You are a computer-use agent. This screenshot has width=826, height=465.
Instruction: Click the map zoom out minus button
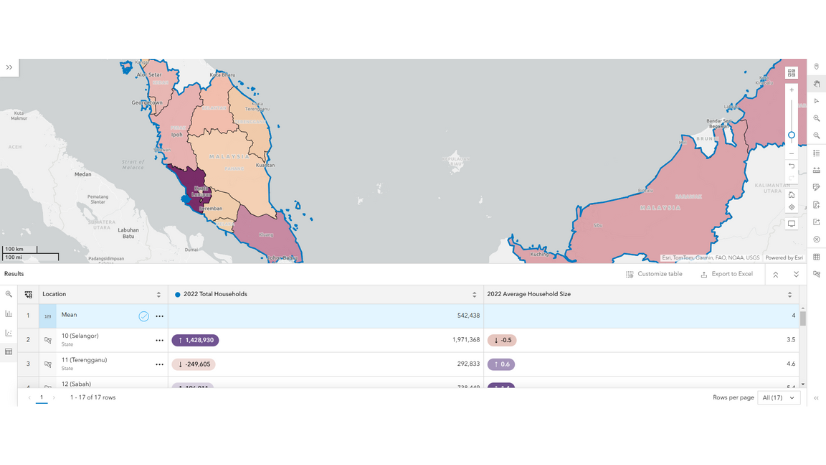(791, 153)
